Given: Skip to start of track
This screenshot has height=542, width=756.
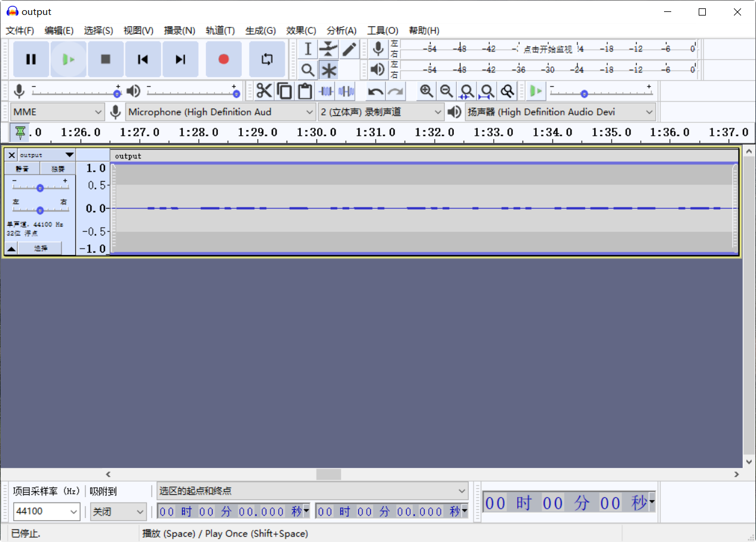Looking at the screenshot, I should click(x=143, y=59).
